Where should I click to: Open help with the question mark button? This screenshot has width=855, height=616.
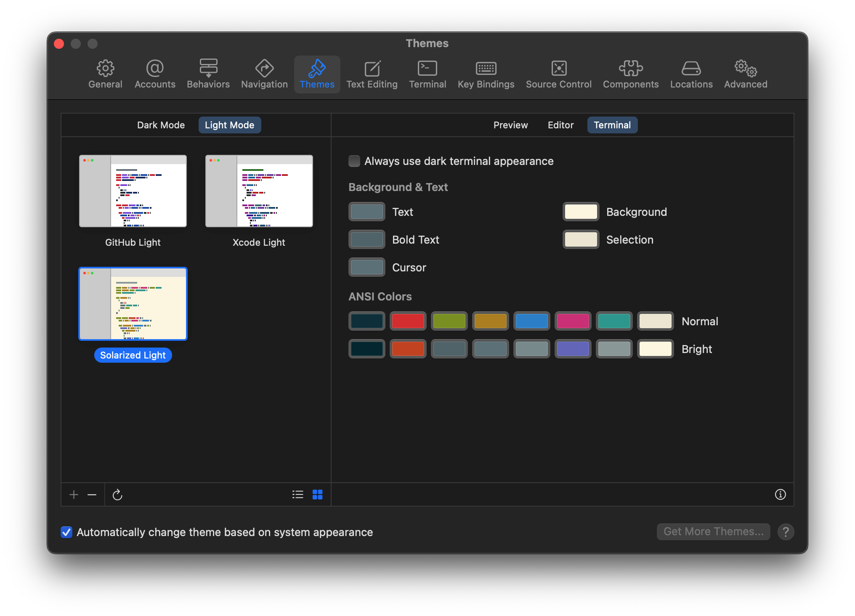click(x=786, y=531)
